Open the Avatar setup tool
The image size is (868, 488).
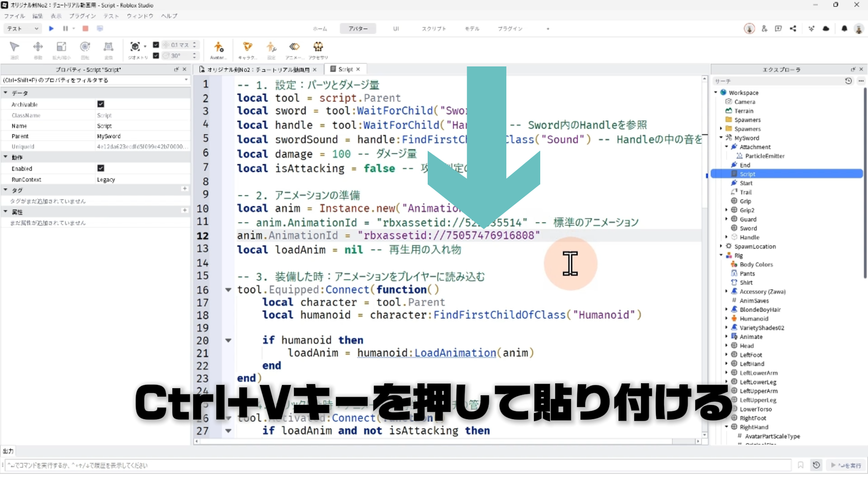coord(218,47)
